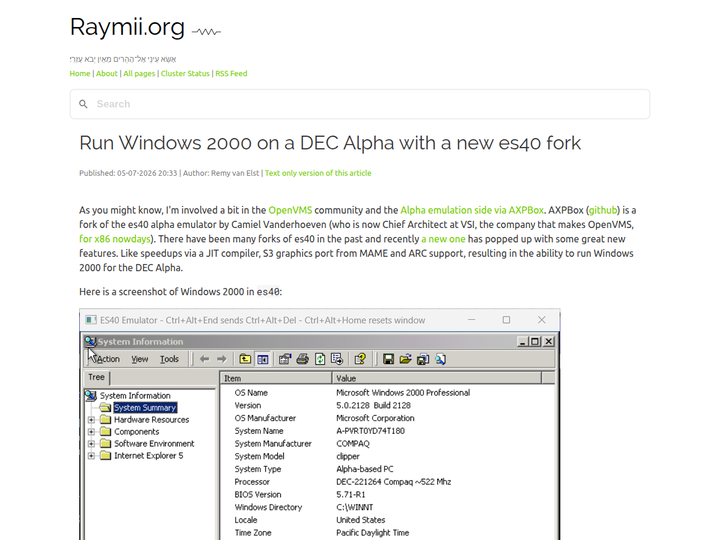Click the OS Name row item
720x540 pixels.
pos(251,393)
